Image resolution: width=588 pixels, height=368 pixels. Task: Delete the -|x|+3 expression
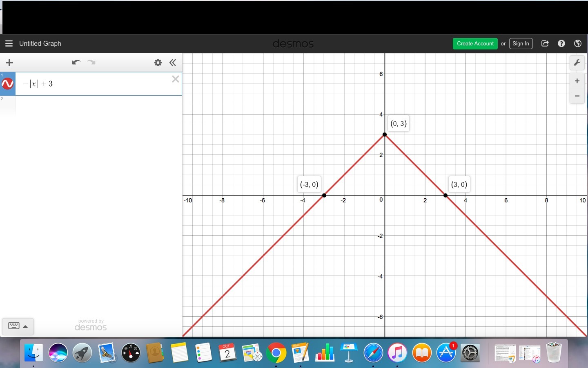(176, 79)
